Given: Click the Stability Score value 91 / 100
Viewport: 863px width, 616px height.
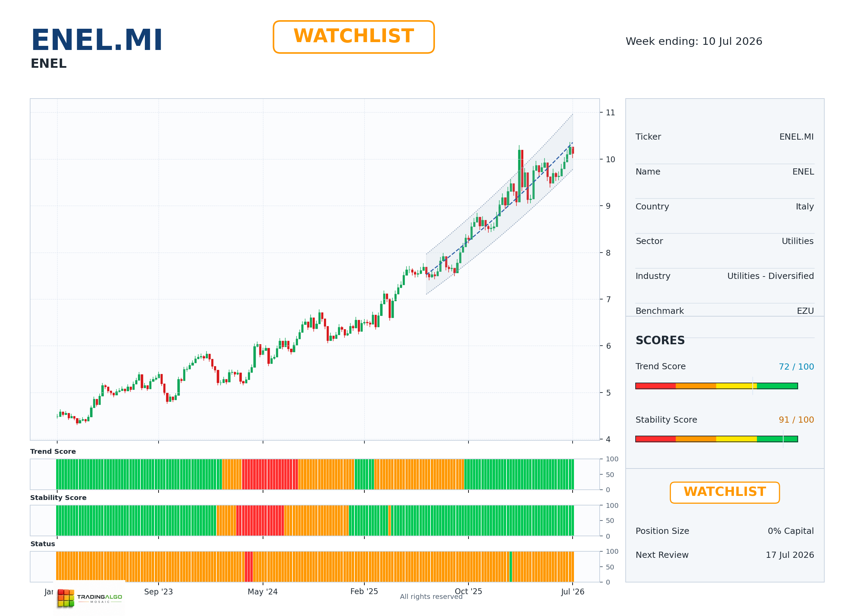Looking at the screenshot, I should coord(796,420).
